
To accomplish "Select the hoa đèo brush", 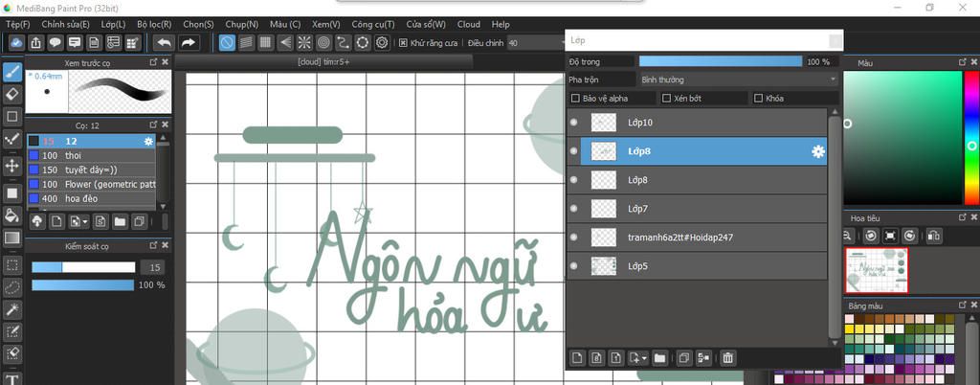I will coord(91,199).
